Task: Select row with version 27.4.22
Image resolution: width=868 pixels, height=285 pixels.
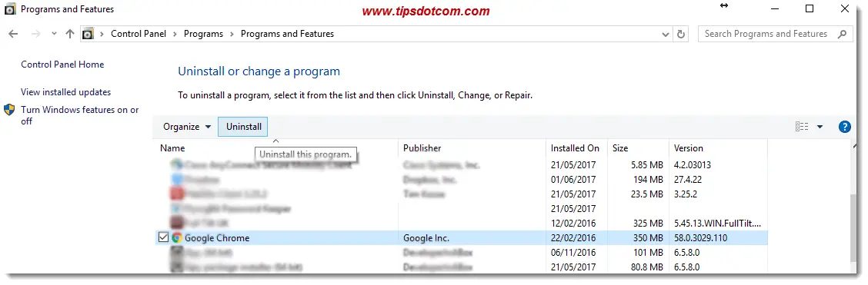Action: [x=462, y=180]
